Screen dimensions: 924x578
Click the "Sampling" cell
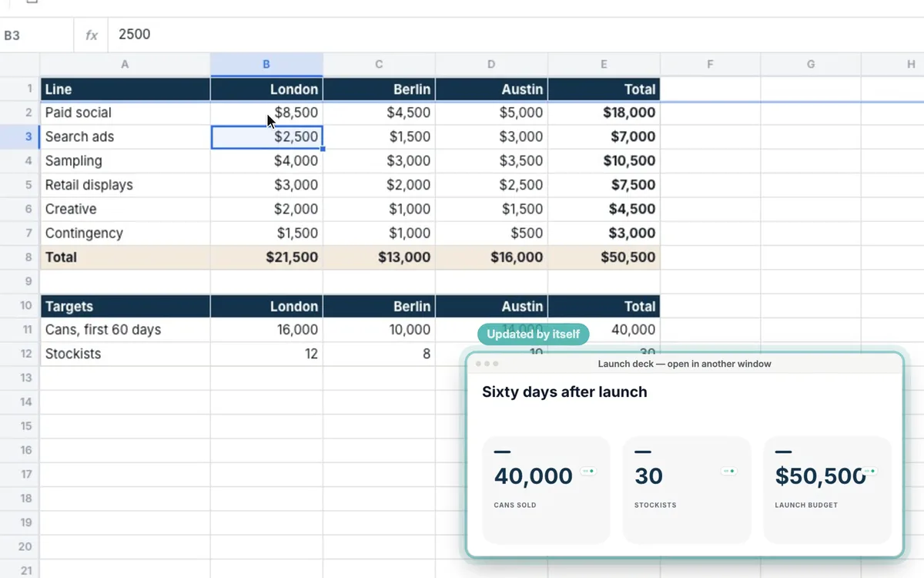coord(125,161)
